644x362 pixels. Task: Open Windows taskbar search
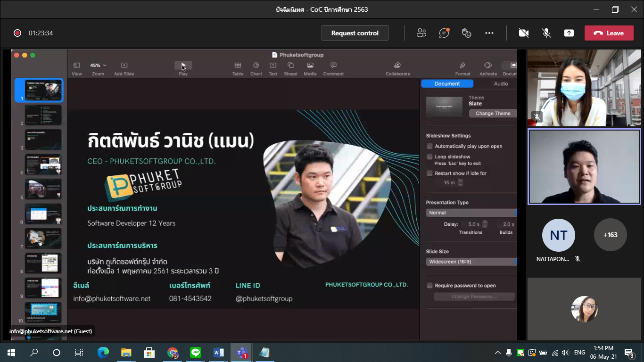click(34, 353)
